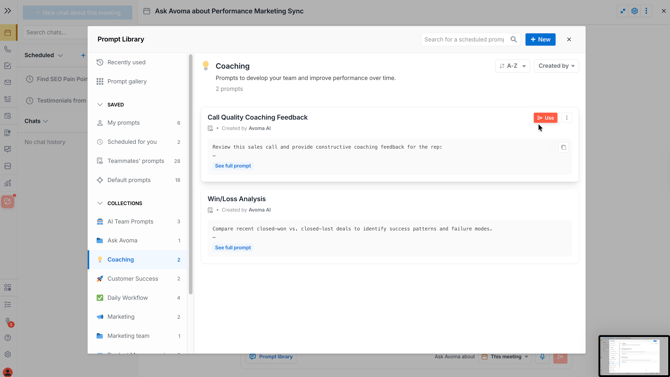Open the A-Z sort dropdown
This screenshot has height=377, width=670.
point(512,66)
